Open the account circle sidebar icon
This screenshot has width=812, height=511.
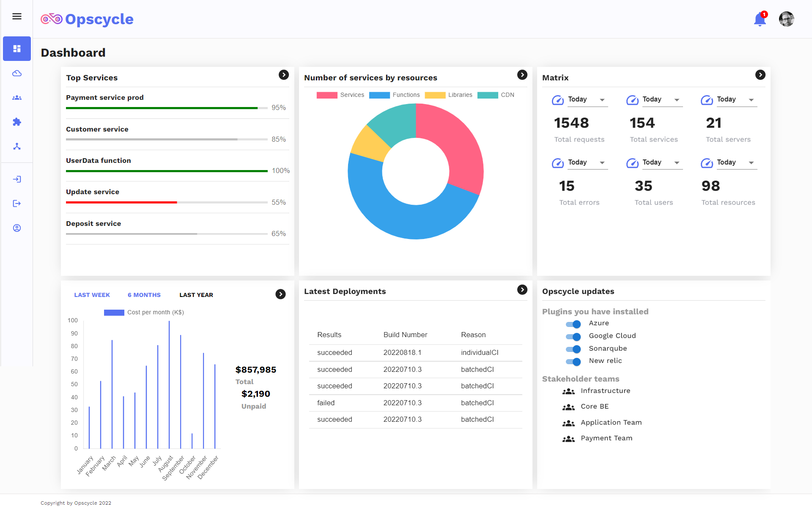[17, 228]
